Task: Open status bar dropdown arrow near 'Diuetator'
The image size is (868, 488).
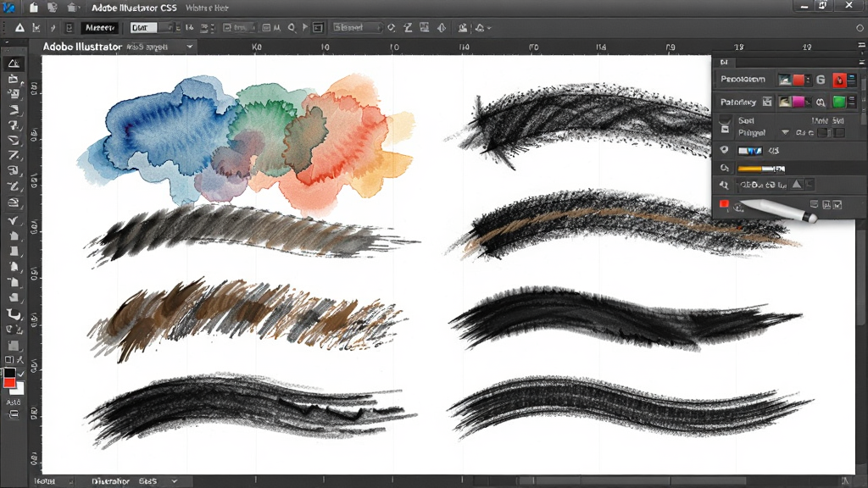Action: click(x=175, y=481)
